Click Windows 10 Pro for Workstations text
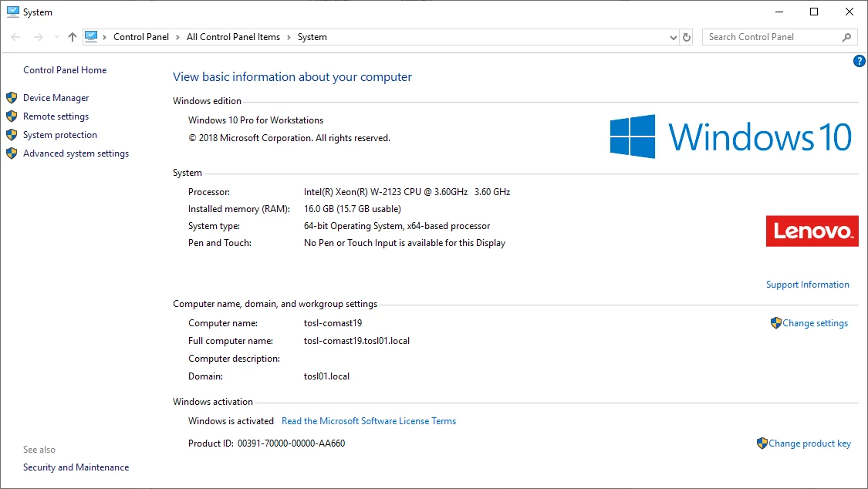The height and width of the screenshot is (489, 868). click(x=255, y=120)
